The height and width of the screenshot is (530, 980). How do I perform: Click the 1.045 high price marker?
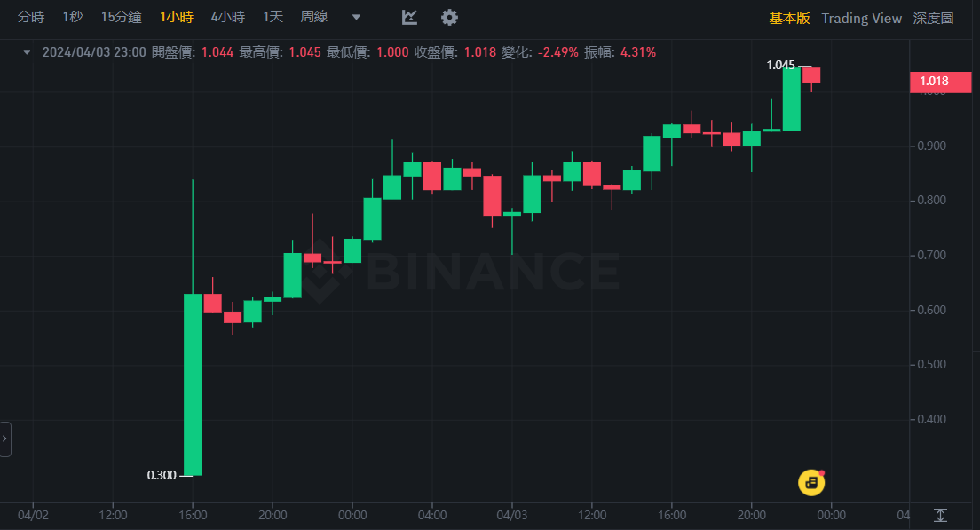[x=780, y=65]
